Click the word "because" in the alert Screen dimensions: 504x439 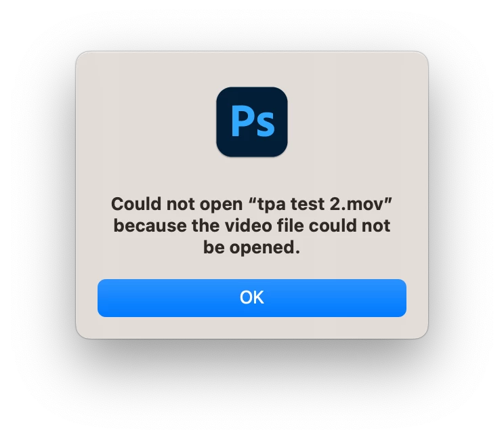tap(150, 226)
